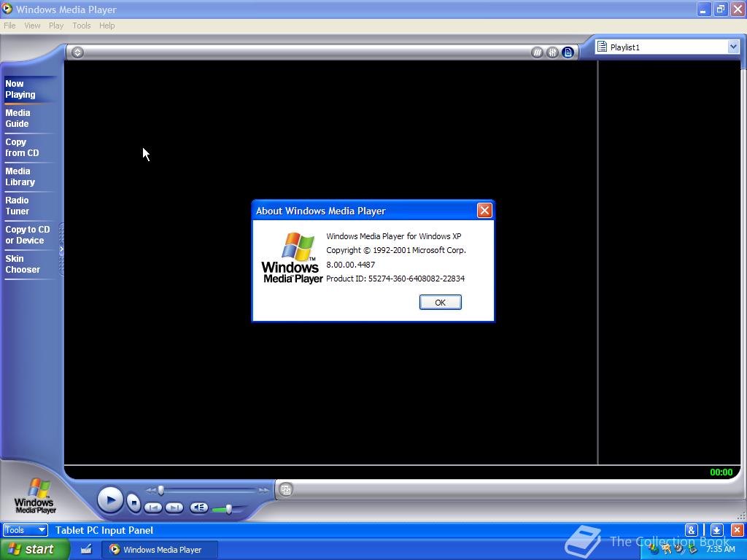
Task: Click the keys icon in the system tray
Action: click(667, 549)
